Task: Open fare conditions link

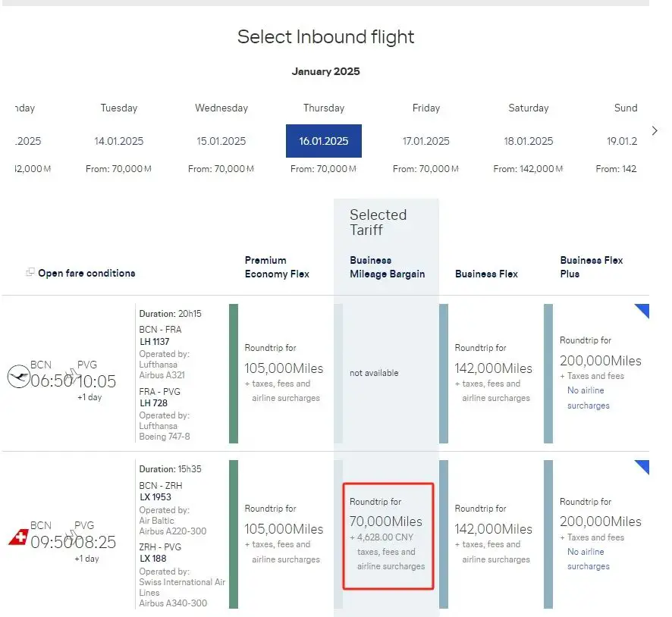Action: [86, 273]
